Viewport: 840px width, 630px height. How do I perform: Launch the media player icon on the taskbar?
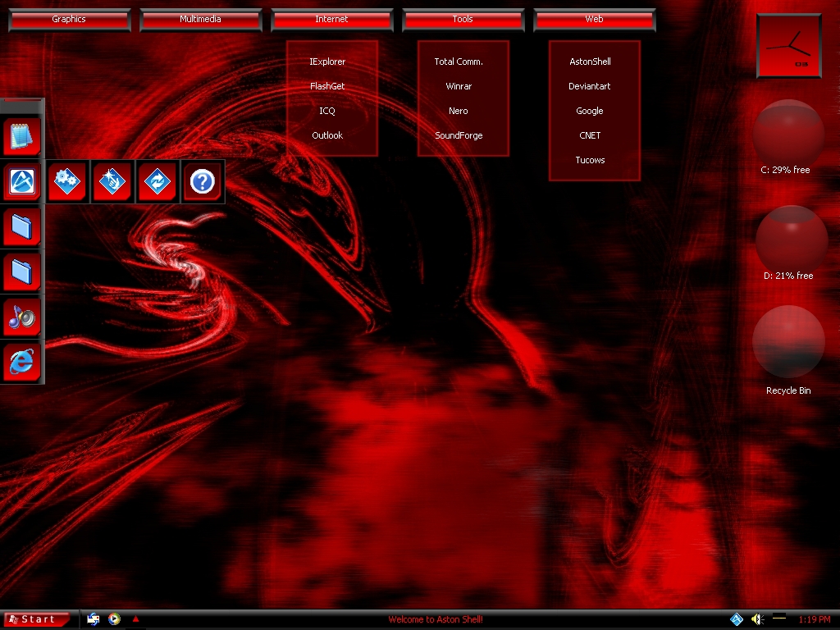point(114,619)
